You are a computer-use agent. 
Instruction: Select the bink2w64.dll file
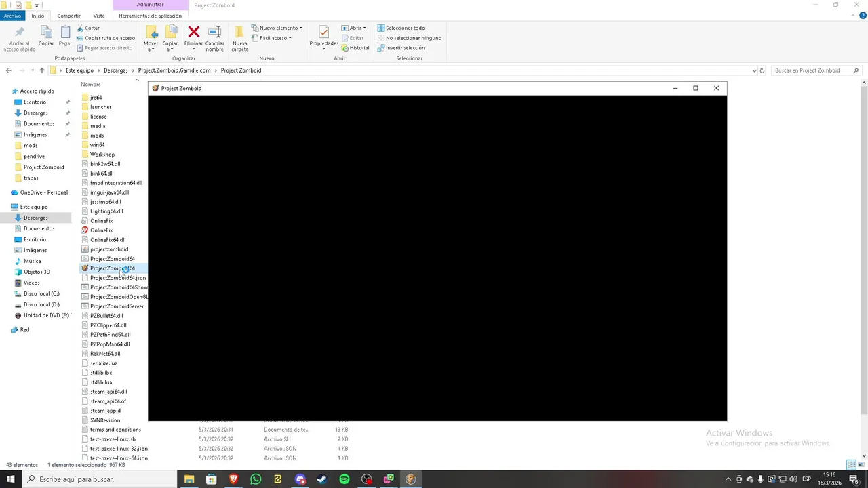[105, 164]
